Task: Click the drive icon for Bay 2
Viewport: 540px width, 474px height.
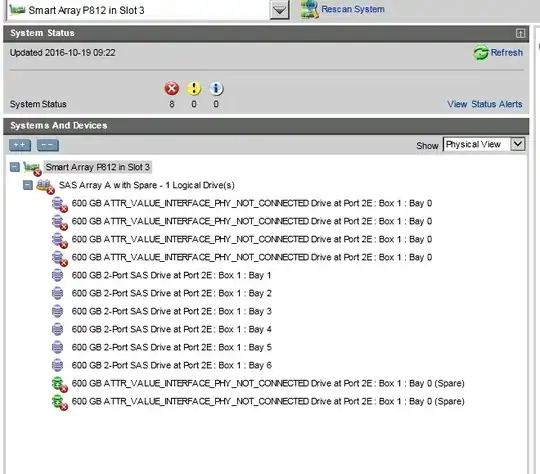Action: tap(58, 293)
